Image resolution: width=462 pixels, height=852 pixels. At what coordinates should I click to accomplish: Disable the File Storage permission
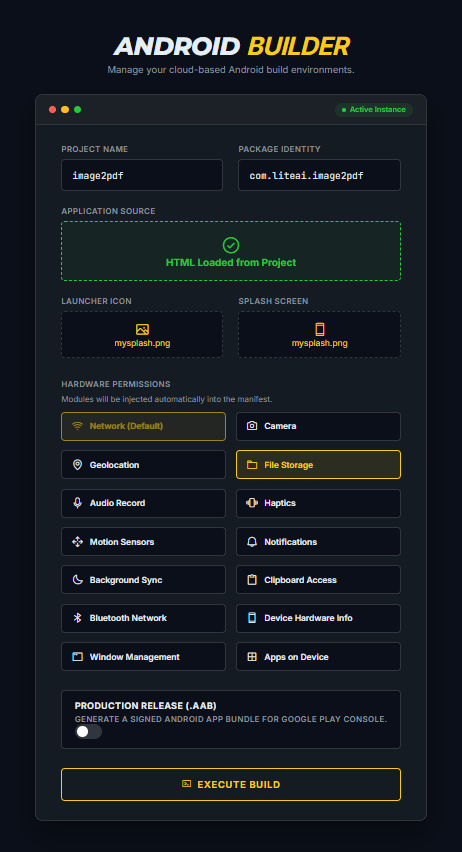tap(319, 465)
